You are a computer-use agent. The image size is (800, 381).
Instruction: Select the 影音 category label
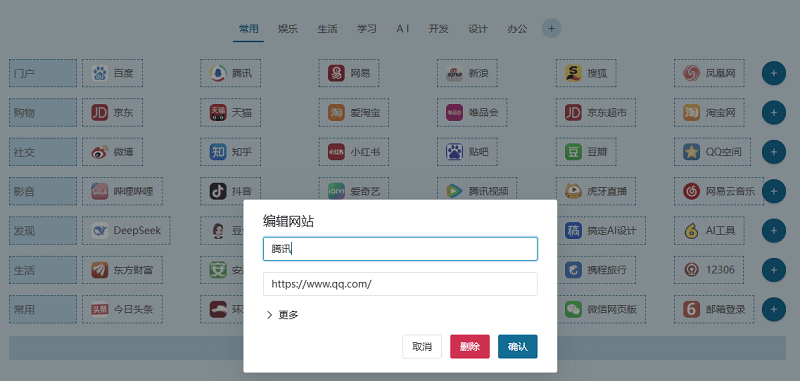pos(43,191)
